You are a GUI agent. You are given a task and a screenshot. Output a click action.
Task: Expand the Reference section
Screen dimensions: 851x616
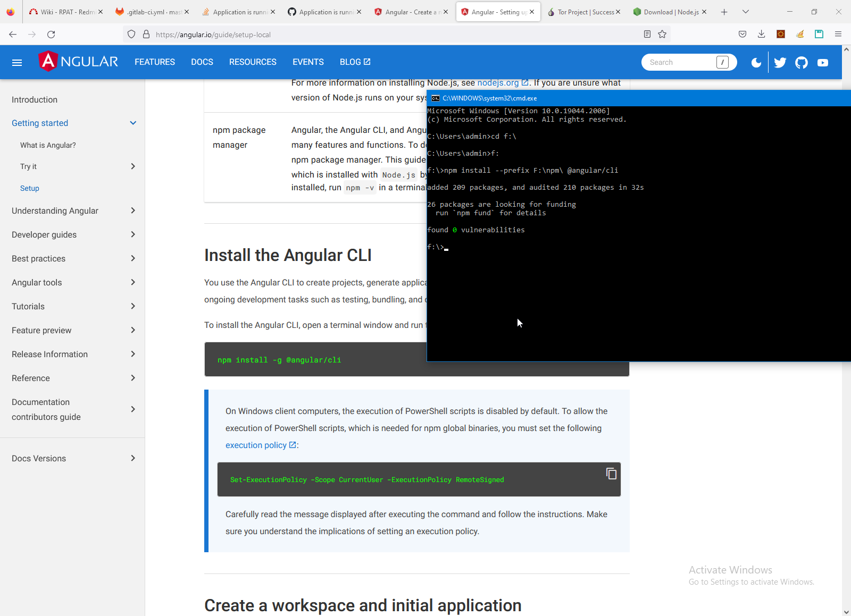[x=133, y=378]
